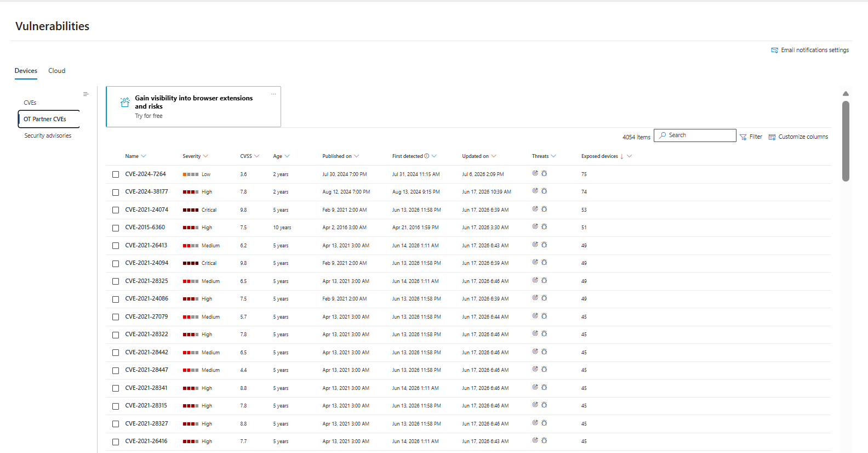
Task: Click Try for free link
Action: click(x=149, y=116)
